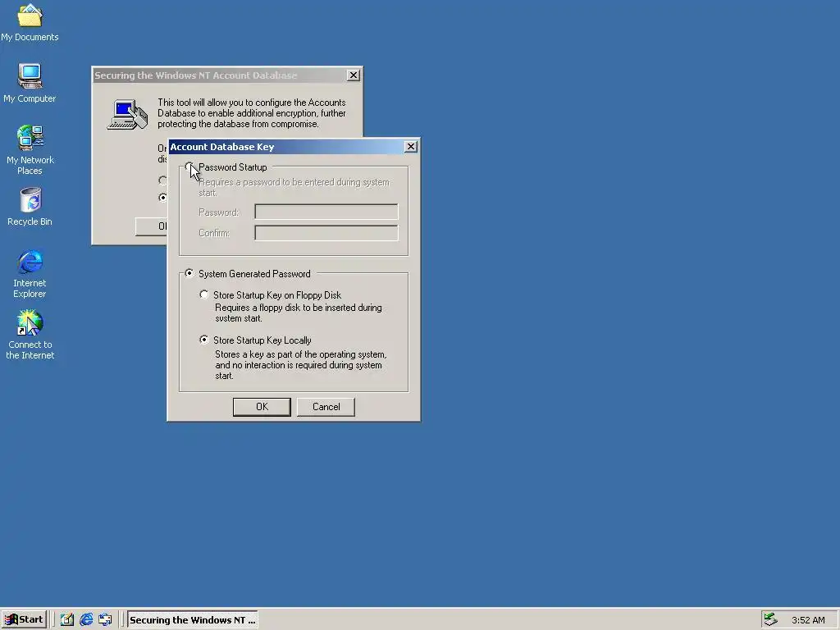Screen dimensions: 840x630
Task: Click the network tray icon by the clock
Action: point(770,619)
